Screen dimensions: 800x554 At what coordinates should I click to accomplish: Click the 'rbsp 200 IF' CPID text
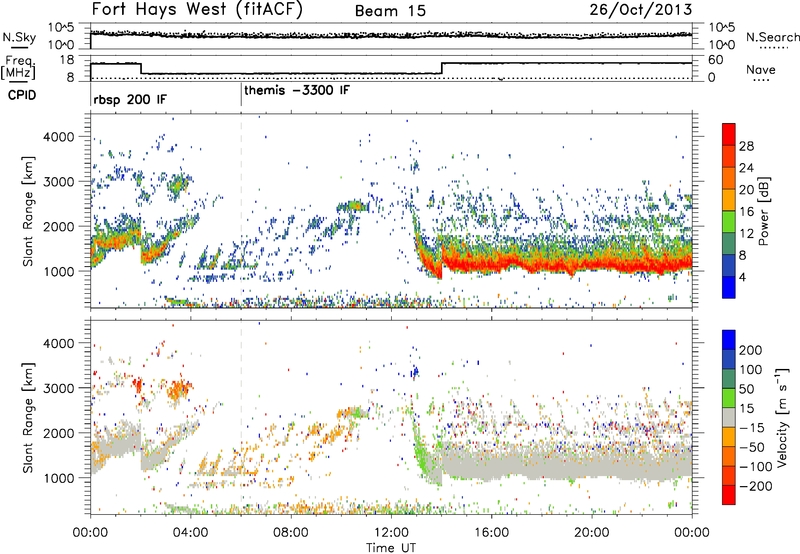pos(130,99)
